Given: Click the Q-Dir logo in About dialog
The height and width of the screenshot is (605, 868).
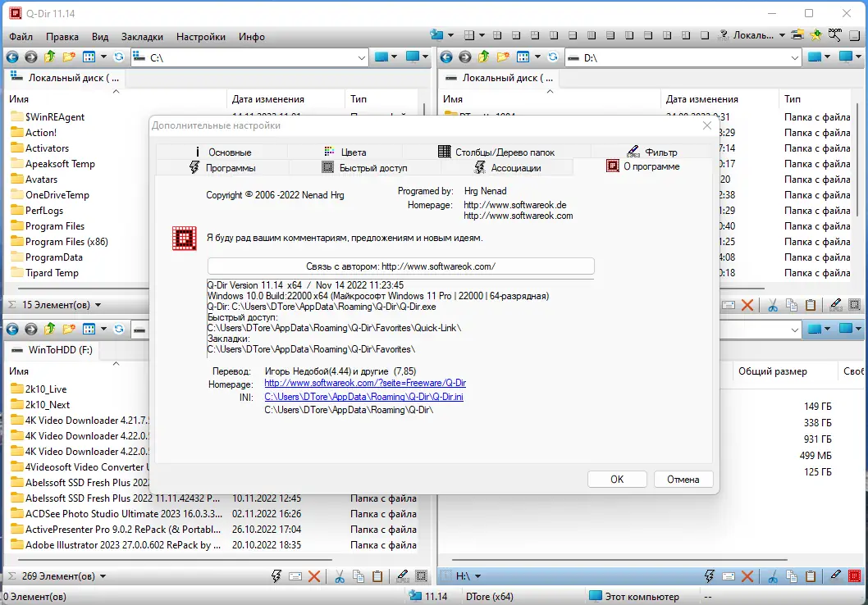Looking at the screenshot, I should pyautogui.click(x=185, y=239).
